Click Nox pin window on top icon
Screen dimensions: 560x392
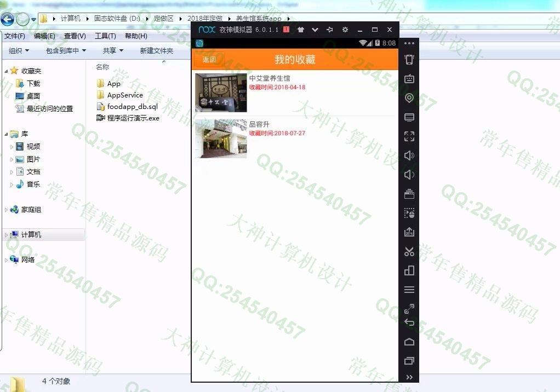pyautogui.click(x=330, y=30)
